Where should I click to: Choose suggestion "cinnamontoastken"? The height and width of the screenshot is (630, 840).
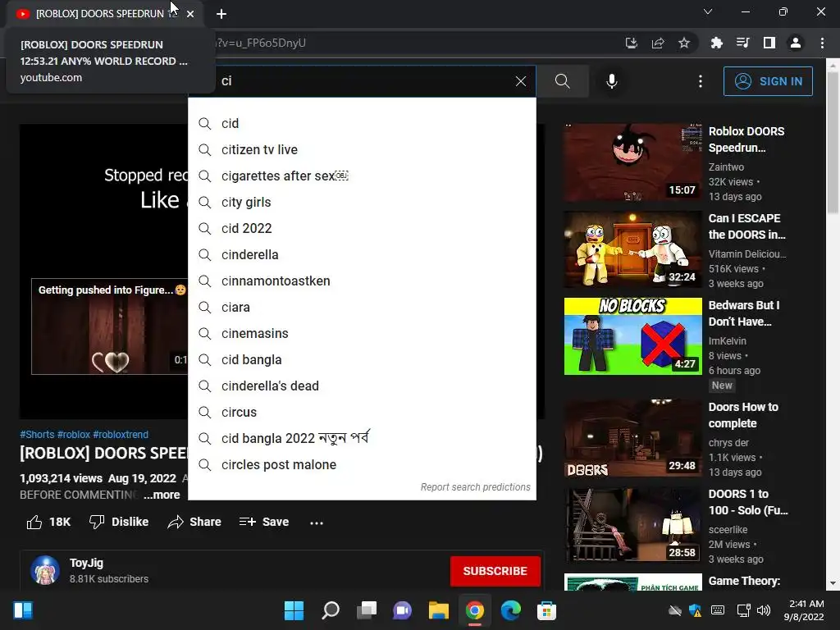coord(362,281)
